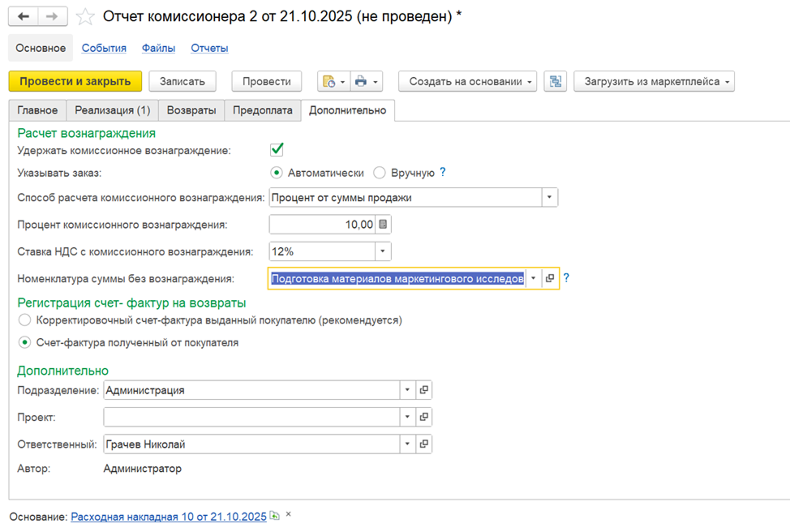Open Загрузить из маркетплейса menu

click(654, 81)
